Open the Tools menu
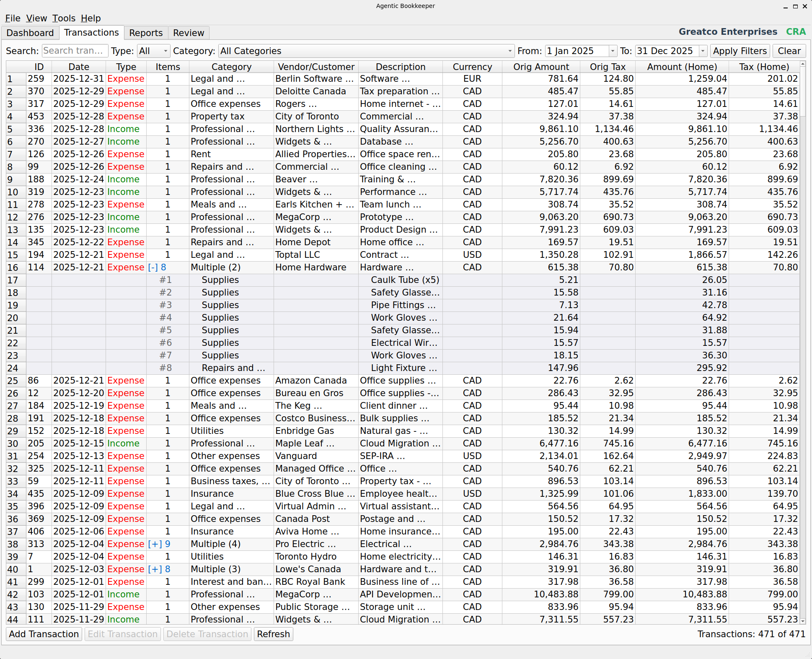The width and height of the screenshot is (812, 659). pos(64,18)
